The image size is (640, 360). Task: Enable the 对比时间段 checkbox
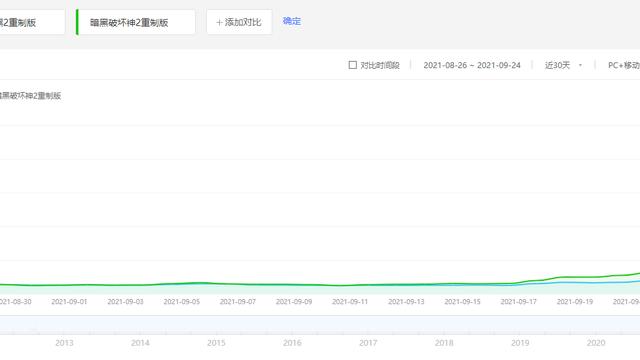353,65
